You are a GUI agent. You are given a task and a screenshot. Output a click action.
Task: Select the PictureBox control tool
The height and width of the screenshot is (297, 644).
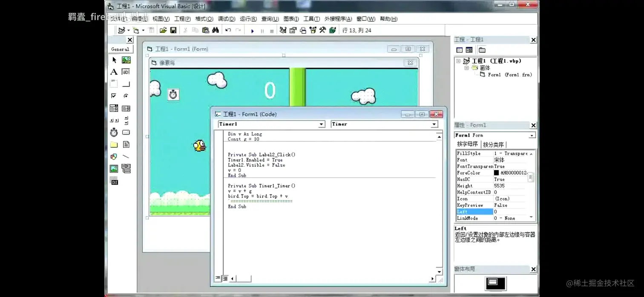pos(126,60)
